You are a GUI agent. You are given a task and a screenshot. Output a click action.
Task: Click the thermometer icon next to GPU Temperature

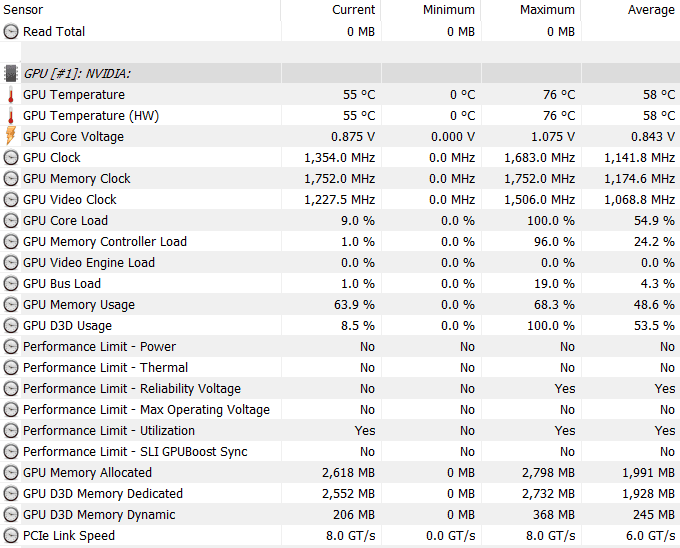[x=11, y=95]
